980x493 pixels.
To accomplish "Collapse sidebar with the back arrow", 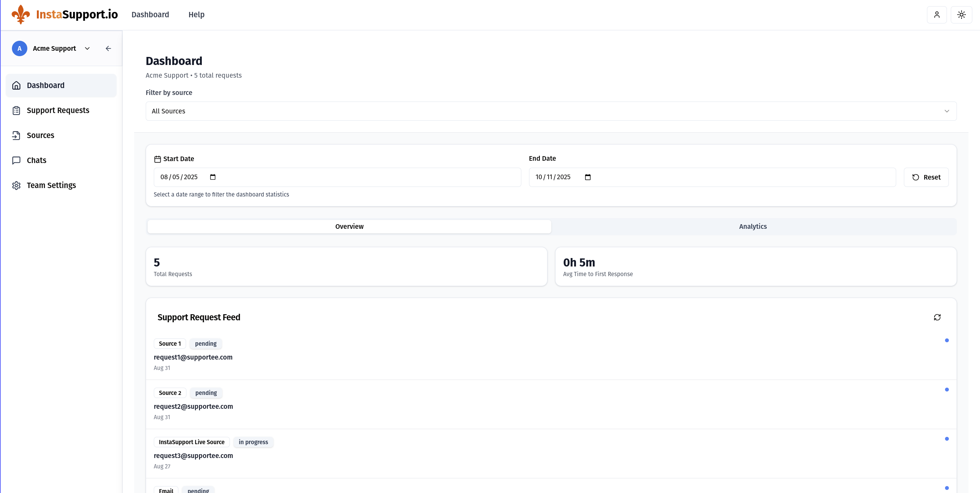I will click(108, 48).
